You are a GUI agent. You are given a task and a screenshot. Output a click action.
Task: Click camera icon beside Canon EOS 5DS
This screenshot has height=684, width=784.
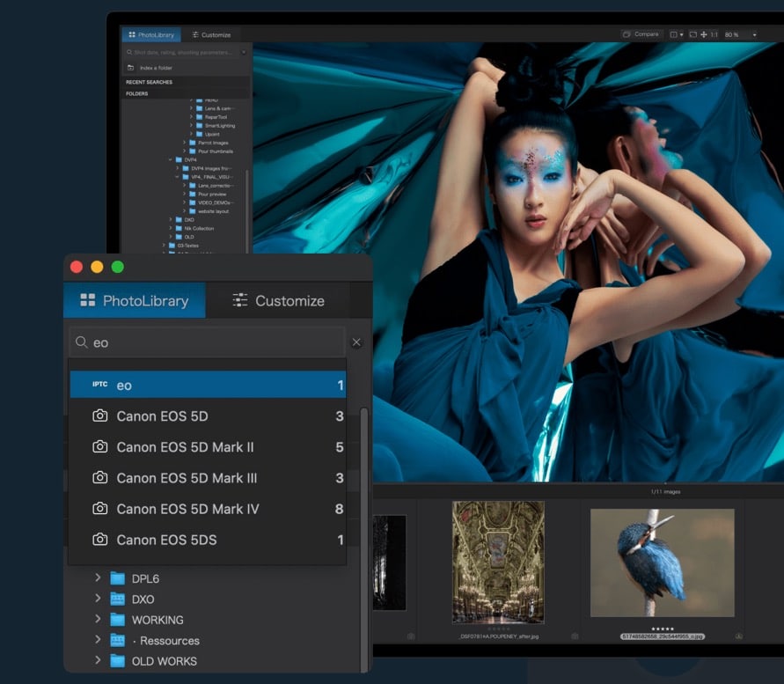coord(100,540)
